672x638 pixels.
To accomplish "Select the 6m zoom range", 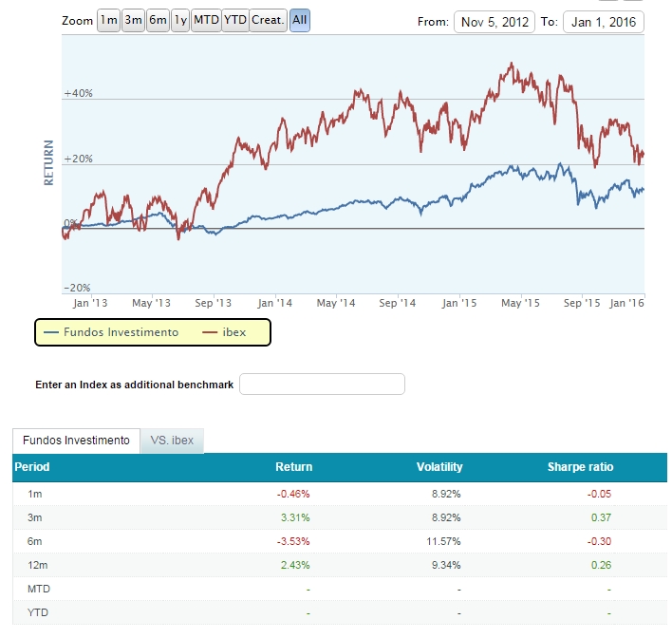I will [158, 21].
